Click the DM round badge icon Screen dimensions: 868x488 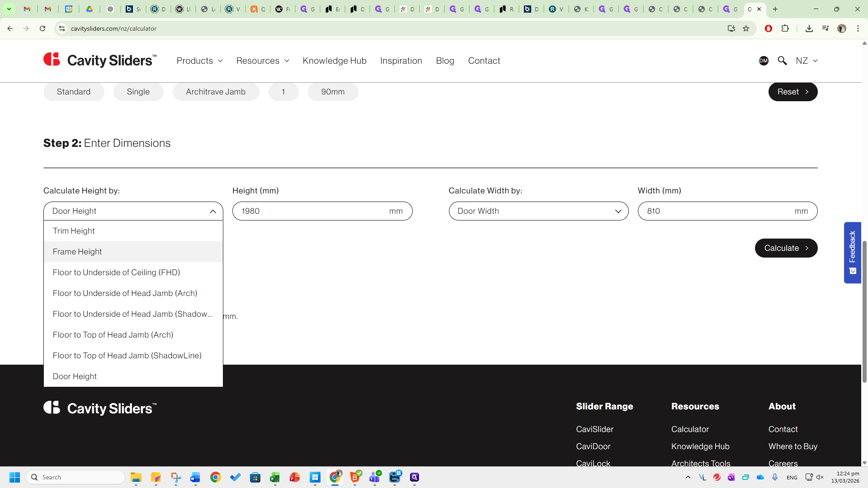pyautogui.click(x=764, y=61)
